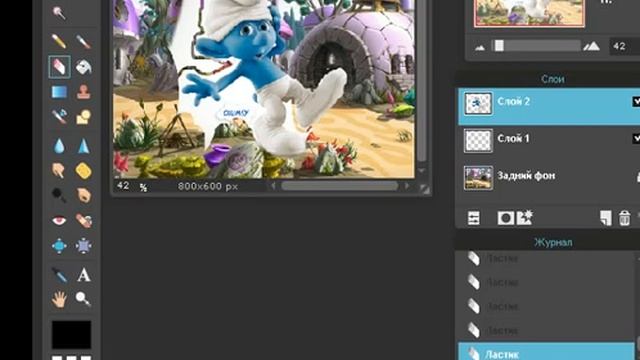Choose the Hand pan tool
The width and height of the screenshot is (640, 360).
pos(59,299)
